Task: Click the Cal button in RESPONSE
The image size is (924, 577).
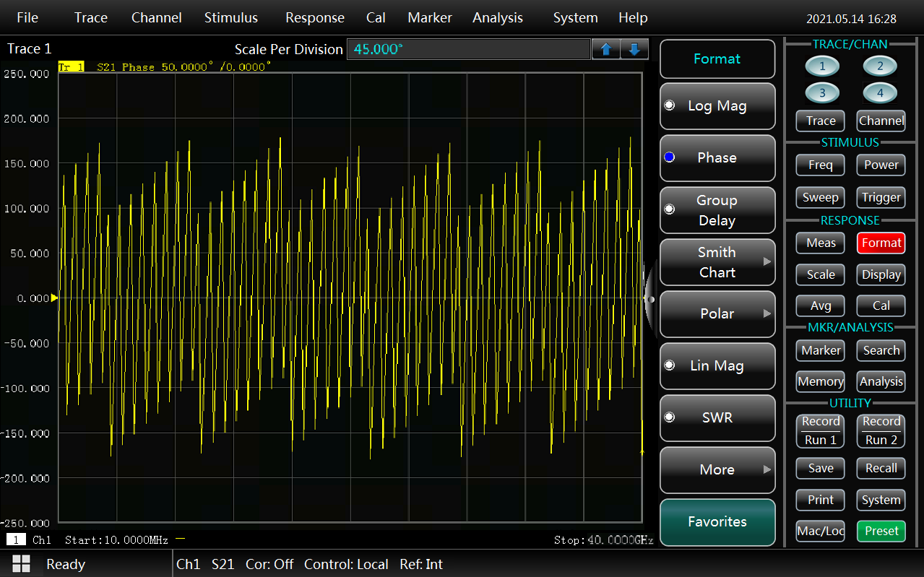Action: [881, 305]
